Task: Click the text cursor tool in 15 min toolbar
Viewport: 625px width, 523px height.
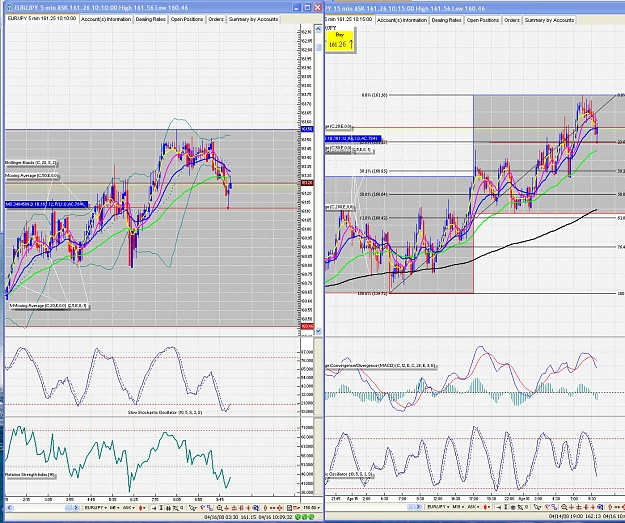Action: coord(506,507)
